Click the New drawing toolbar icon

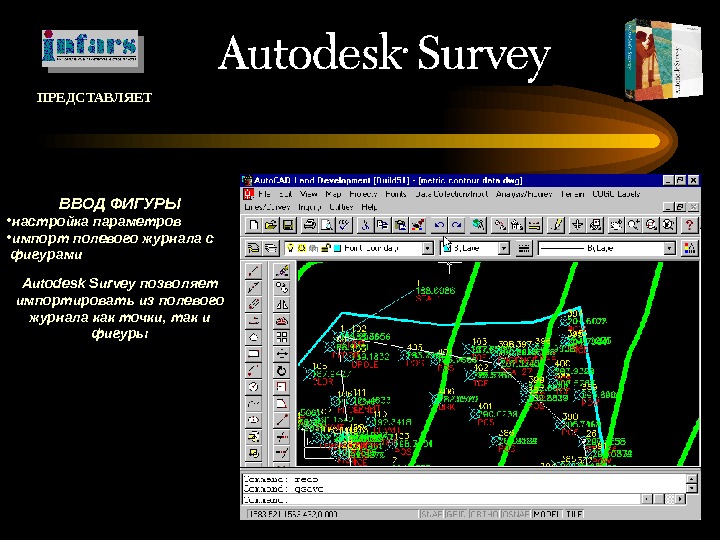point(253,225)
